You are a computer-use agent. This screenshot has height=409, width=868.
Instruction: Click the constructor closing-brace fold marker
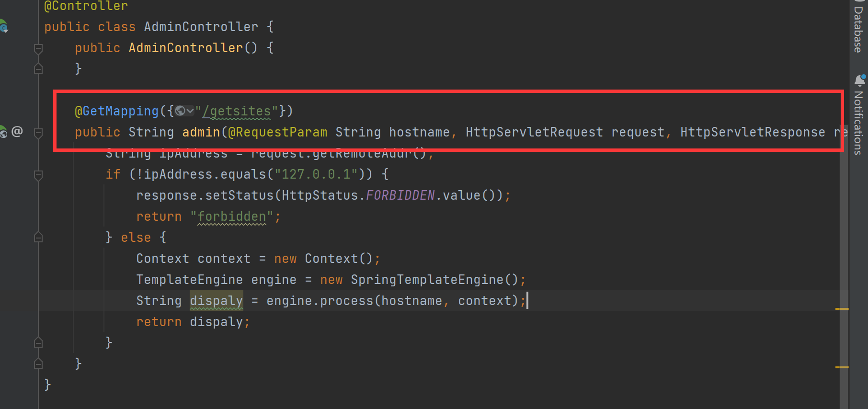[x=38, y=69]
